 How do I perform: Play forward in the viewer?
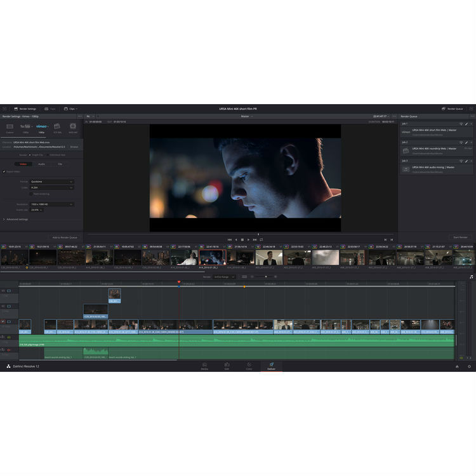pos(248,240)
